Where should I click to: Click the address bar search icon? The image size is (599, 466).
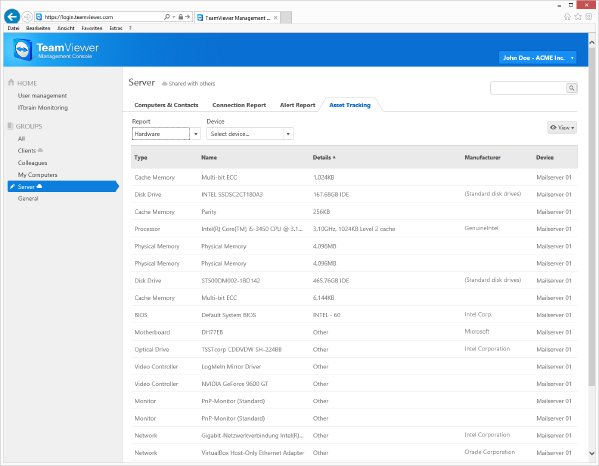point(167,17)
